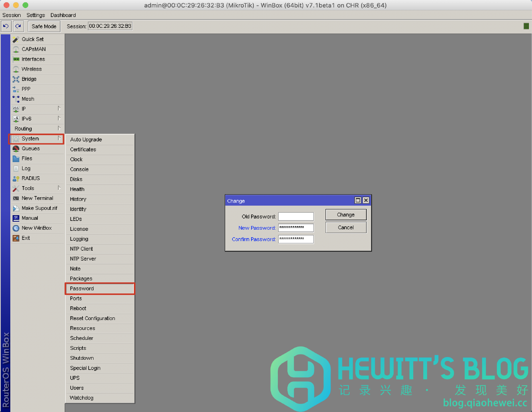Click the Change button in the dialog
The width and height of the screenshot is (532, 412).
(x=345, y=214)
